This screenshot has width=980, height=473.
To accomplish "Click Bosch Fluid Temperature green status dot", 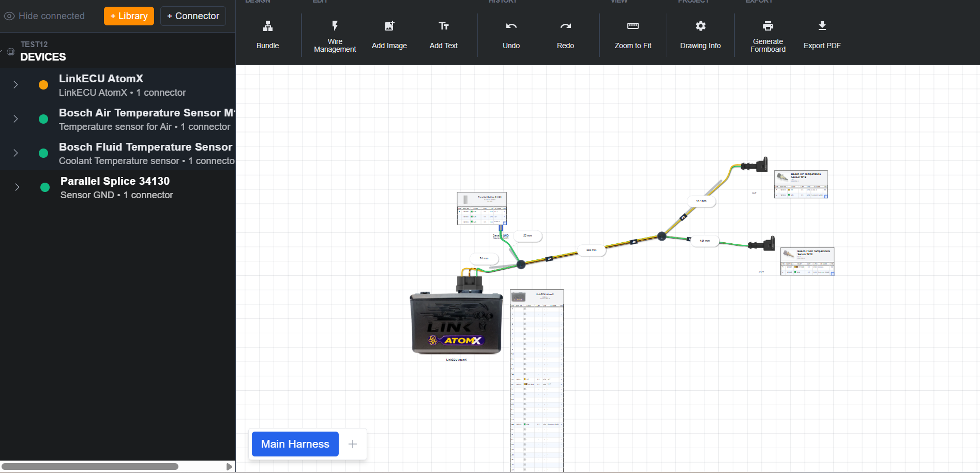I will point(43,153).
